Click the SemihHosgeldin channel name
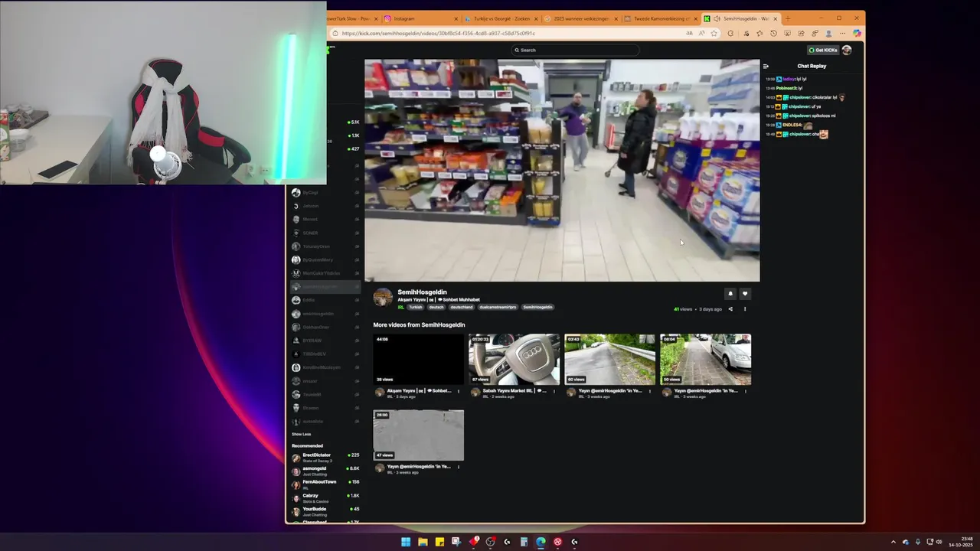The height and width of the screenshot is (551, 980). coord(422,292)
